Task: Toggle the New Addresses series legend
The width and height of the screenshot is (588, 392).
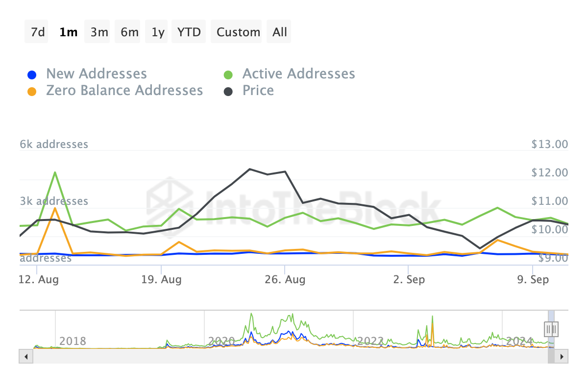Action: coord(96,74)
